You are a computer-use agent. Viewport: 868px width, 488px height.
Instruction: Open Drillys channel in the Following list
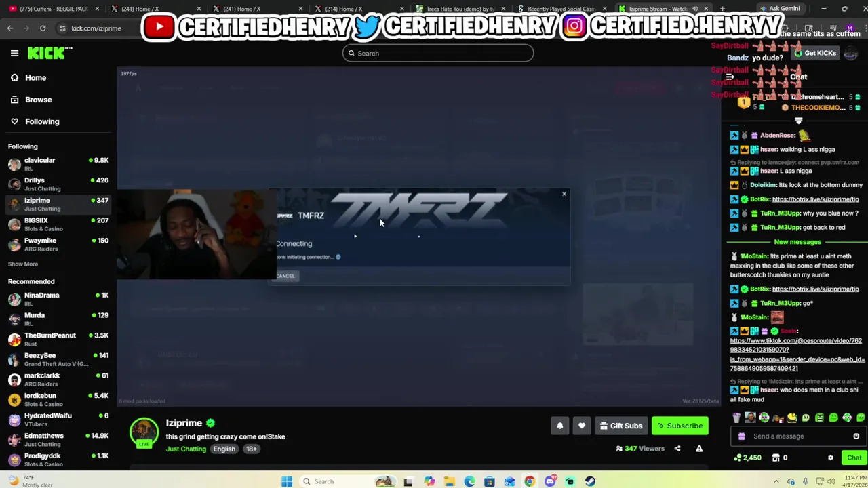click(x=58, y=184)
